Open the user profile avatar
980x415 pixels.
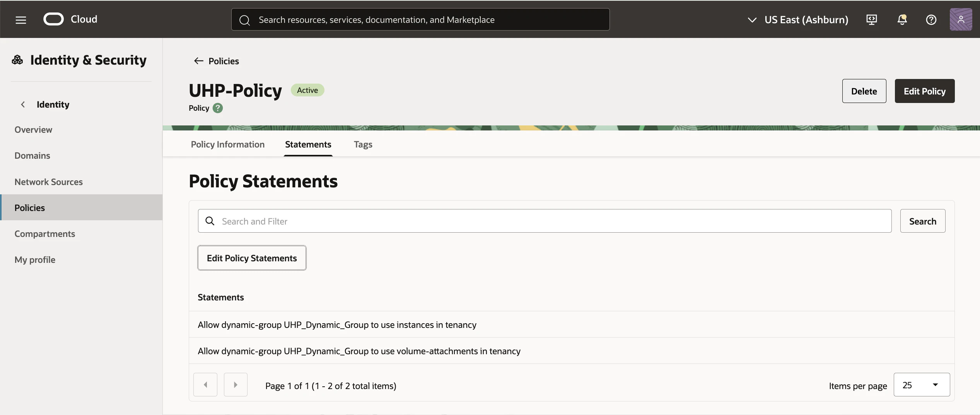pos(961,19)
